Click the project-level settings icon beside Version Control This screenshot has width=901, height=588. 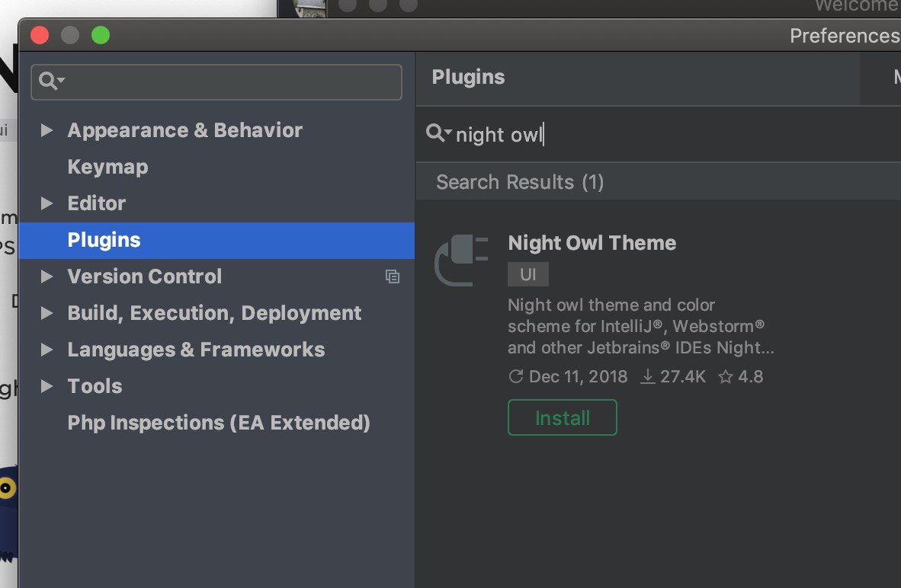[x=393, y=276]
